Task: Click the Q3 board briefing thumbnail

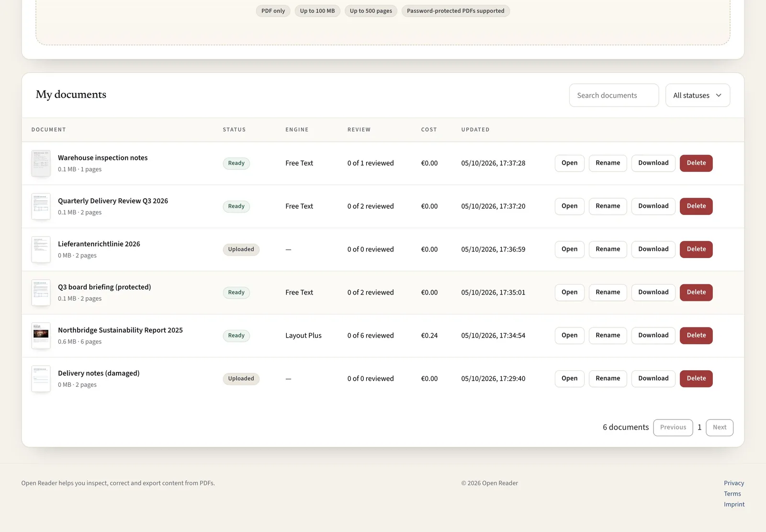Action: pos(41,293)
